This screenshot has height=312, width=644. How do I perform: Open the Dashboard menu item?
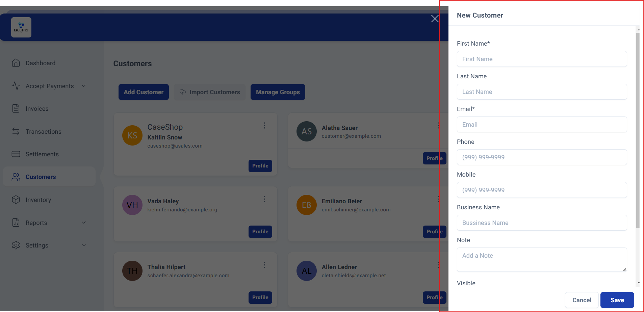click(49, 63)
